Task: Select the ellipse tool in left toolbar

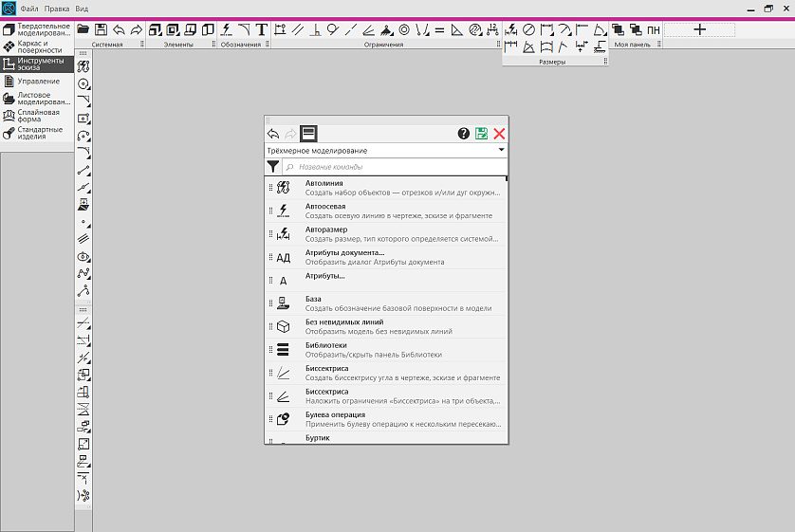Action: [83, 256]
